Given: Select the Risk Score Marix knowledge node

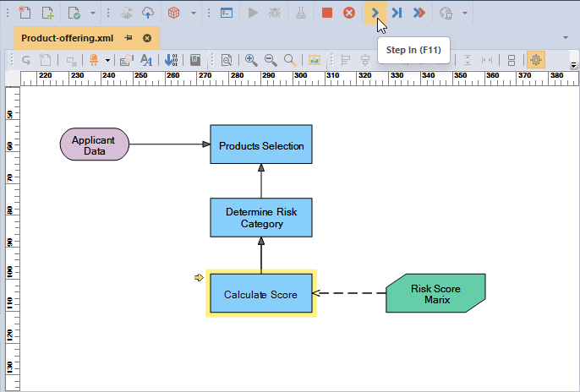Looking at the screenshot, I should (x=435, y=293).
